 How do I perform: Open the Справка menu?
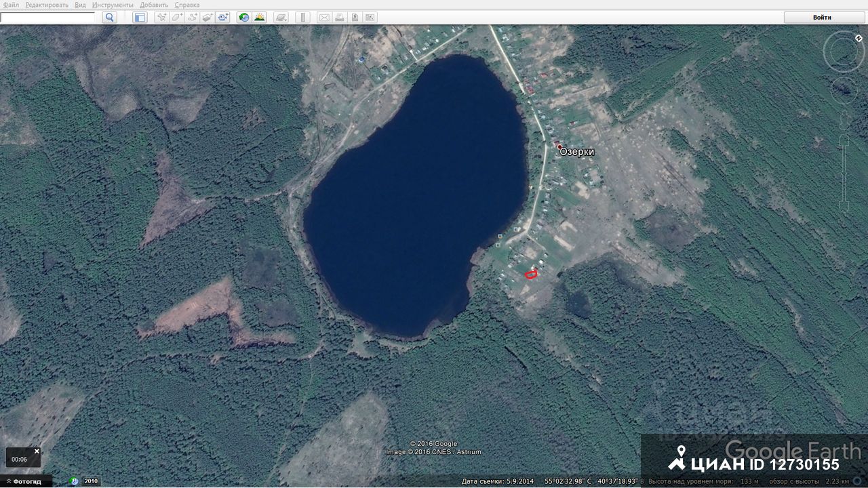pos(186,5)
